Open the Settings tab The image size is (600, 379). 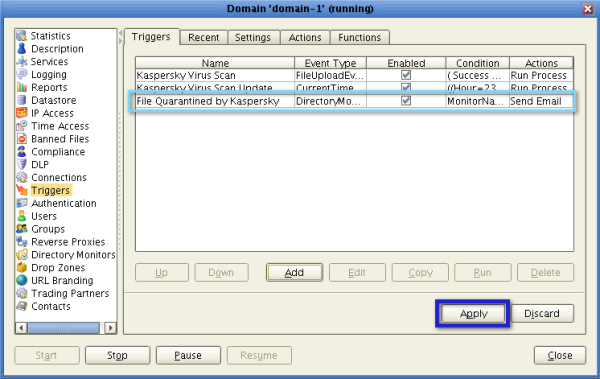click(x=253, y=38)
